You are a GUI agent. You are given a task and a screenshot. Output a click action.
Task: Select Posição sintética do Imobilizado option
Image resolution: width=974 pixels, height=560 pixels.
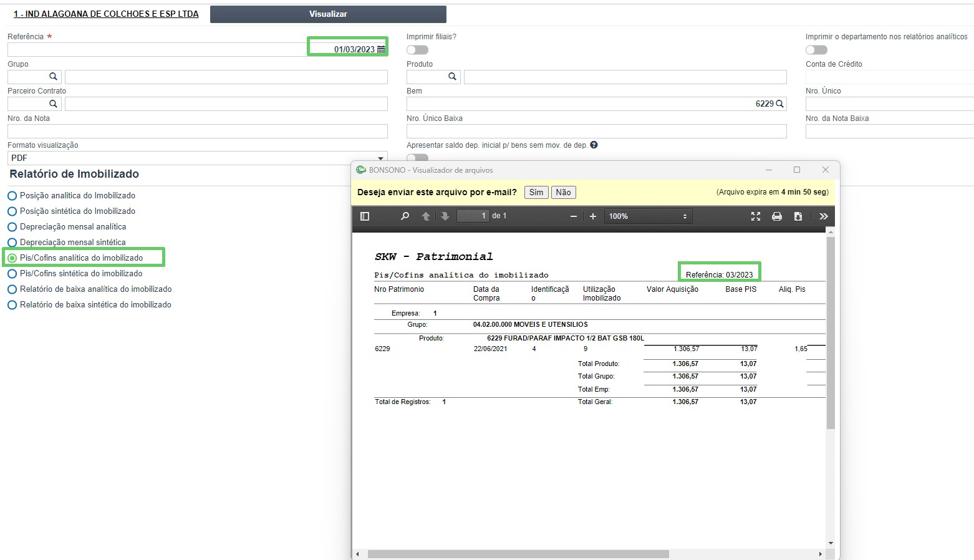(x=12, y=211)
